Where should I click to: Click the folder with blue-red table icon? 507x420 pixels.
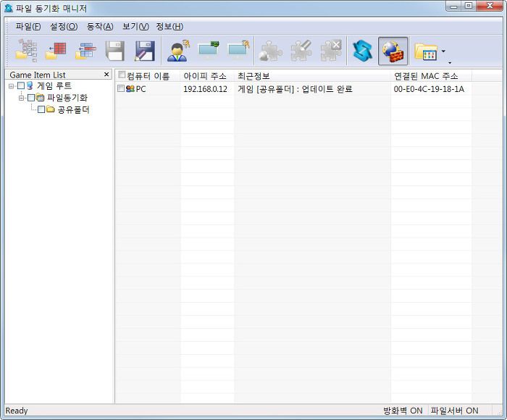click(85, 51)
